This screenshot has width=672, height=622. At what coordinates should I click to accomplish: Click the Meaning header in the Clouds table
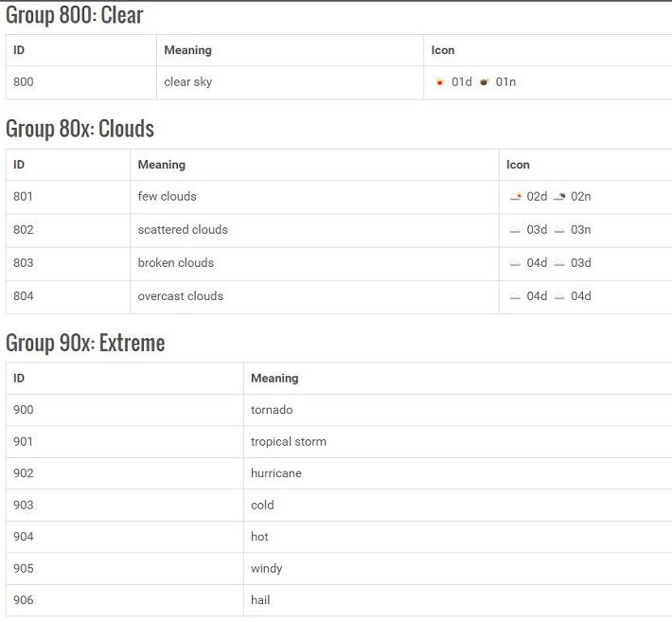[x=162, y=165]
